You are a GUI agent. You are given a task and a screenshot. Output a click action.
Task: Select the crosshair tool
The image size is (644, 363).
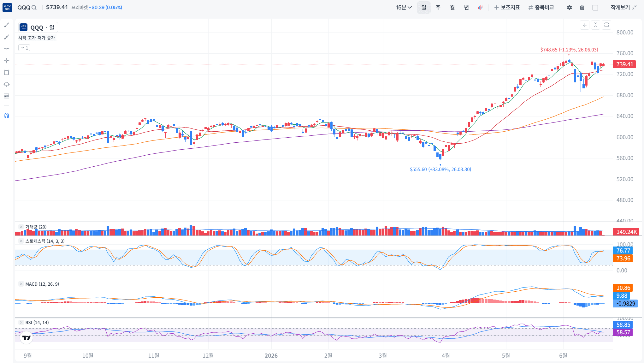[x=7, y=61]
